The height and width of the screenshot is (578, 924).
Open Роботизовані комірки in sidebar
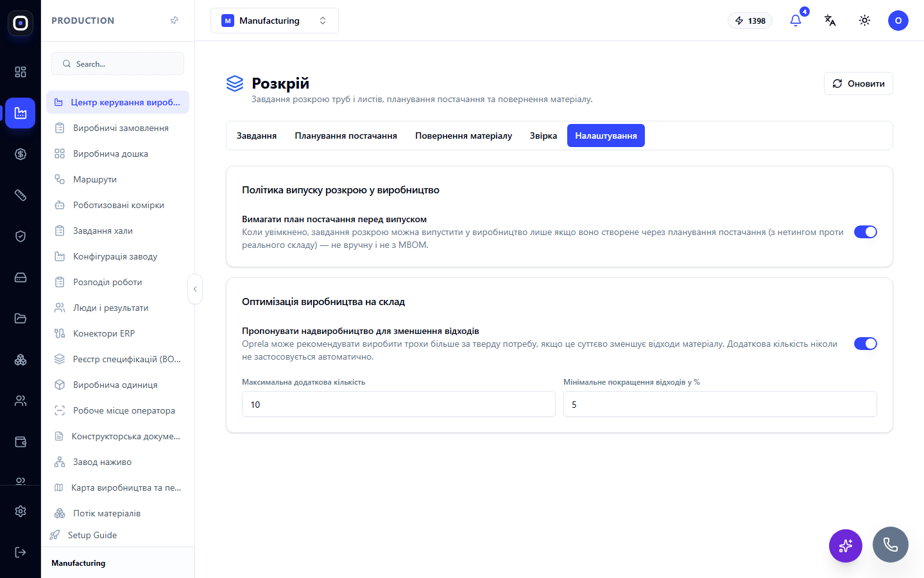[117, 205]
